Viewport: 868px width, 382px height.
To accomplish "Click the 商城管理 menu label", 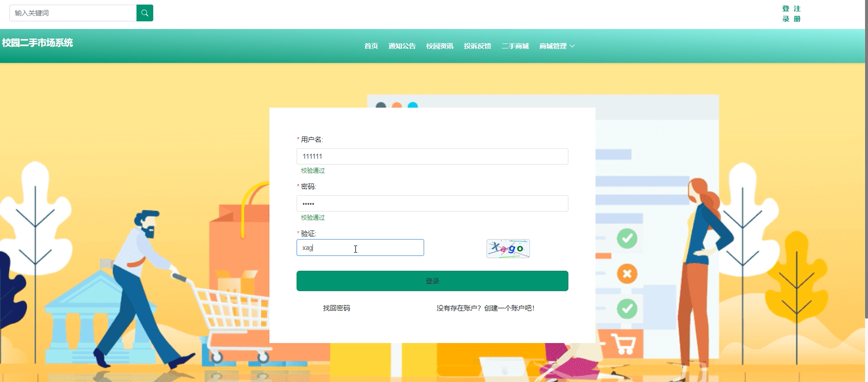I will (553, 46).
